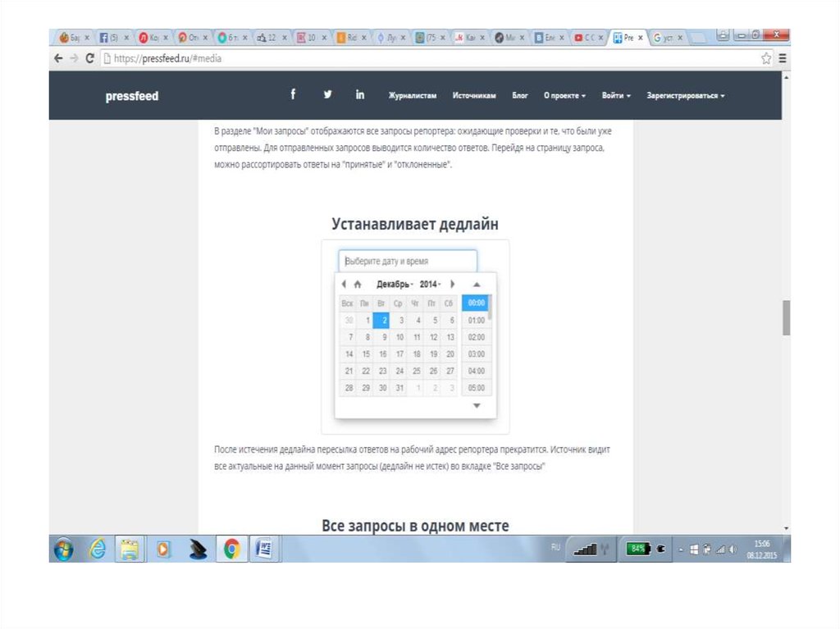840x629 pixels.
Task: Switch to the Facebook (5) browser tab
Action: [114, 38]
